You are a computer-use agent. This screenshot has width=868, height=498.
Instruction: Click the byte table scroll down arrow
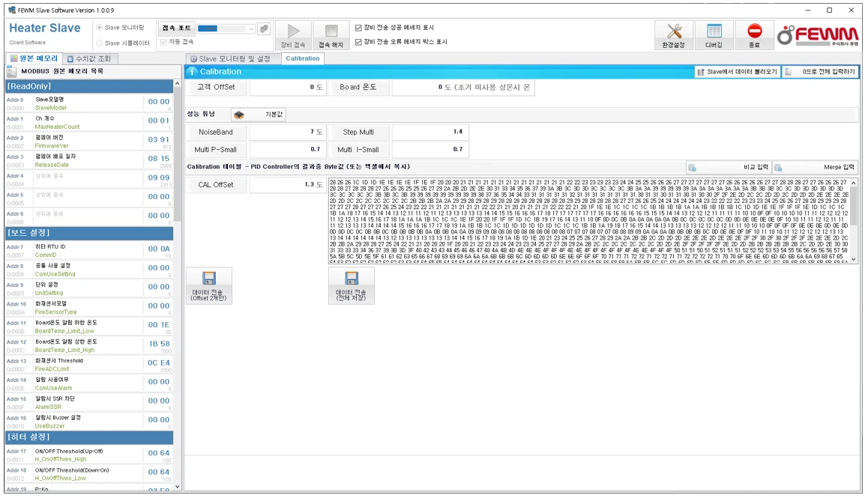854,259
